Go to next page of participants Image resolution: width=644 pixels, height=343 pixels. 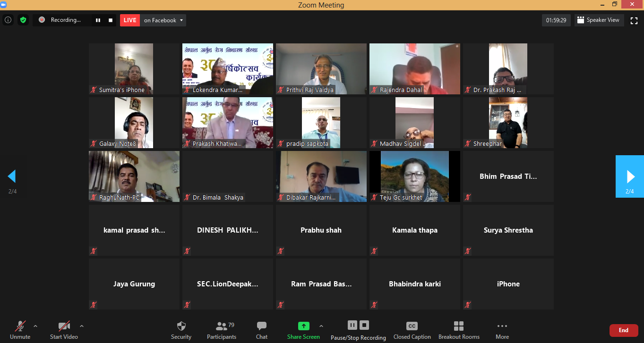pos(630,176)
